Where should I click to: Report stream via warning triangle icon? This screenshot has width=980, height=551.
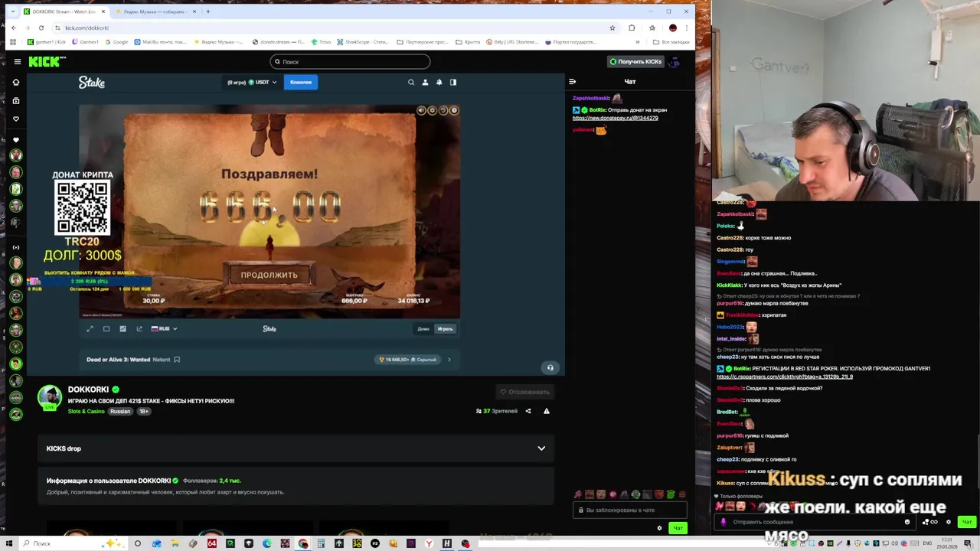(547, 411)
